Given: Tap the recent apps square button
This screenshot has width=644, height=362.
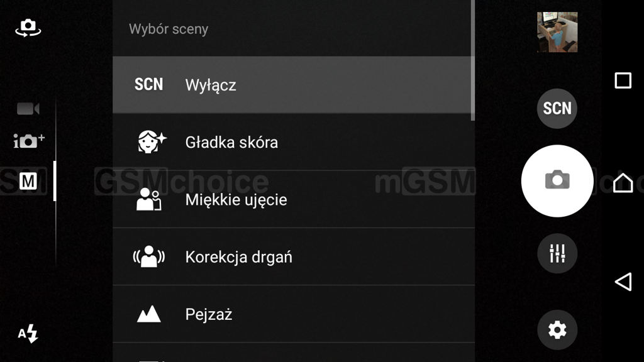Looking at the screenshot, I should pos(623,80).
